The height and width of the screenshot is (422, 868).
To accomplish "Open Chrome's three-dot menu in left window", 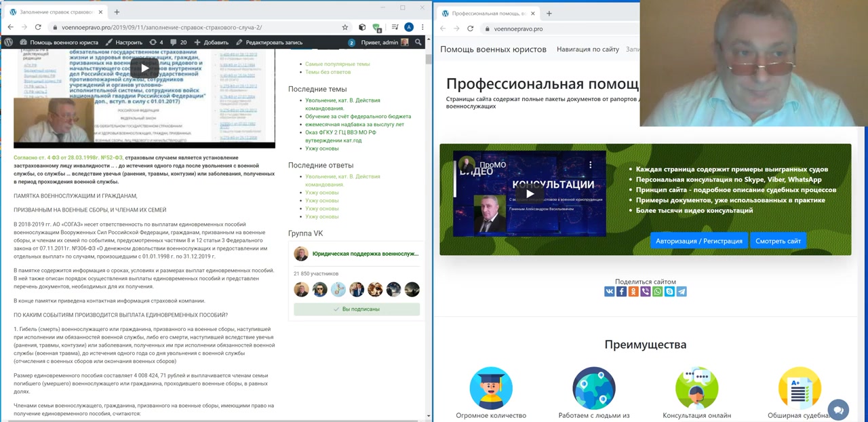I will tap(423, 27).
